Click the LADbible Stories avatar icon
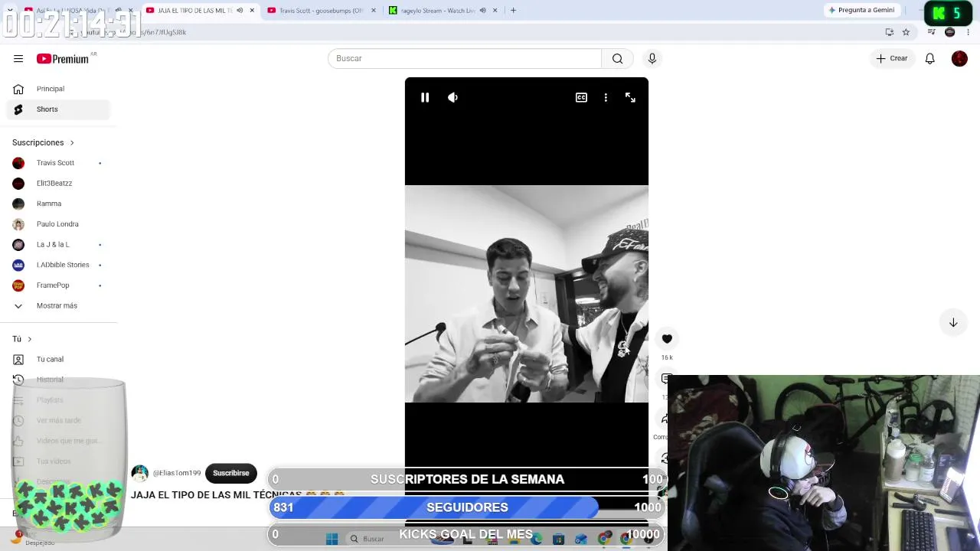 [18, 265]
